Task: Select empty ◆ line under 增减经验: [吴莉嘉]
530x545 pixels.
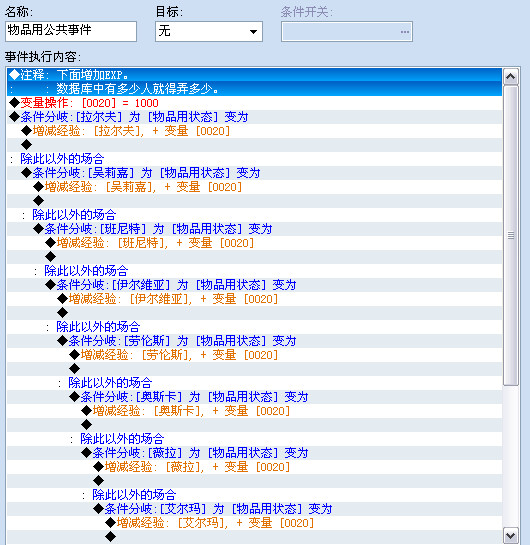Action: click(x=255, y=201)
